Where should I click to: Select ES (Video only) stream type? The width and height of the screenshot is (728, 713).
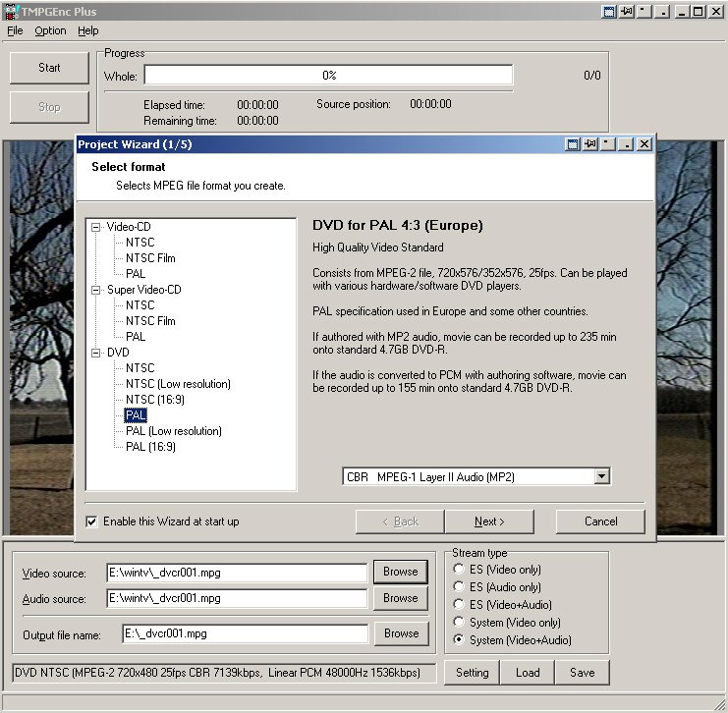[459, 569]
